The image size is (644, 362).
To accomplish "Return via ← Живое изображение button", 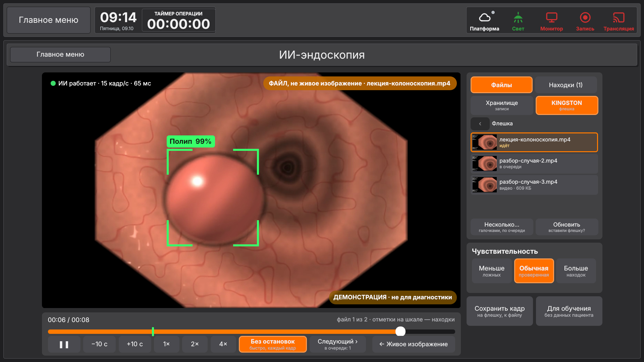I will (x=414, y=344).
